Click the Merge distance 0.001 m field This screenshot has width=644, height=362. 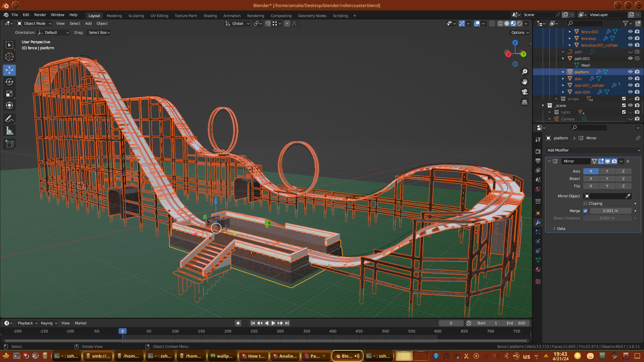(610, 211)
